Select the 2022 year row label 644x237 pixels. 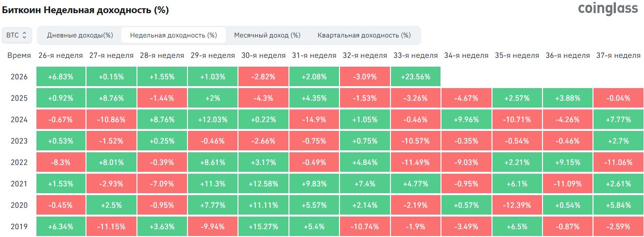tap(19, 162)
